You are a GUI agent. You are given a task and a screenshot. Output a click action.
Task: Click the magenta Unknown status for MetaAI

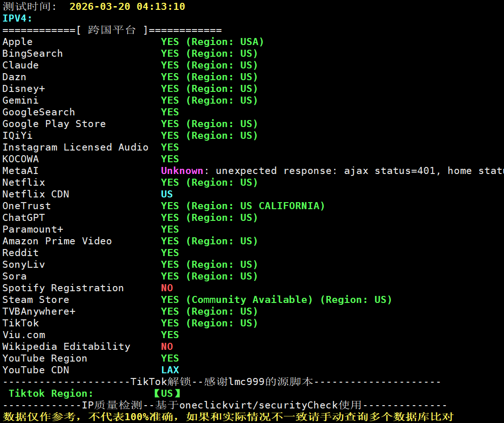pos(182,171)
